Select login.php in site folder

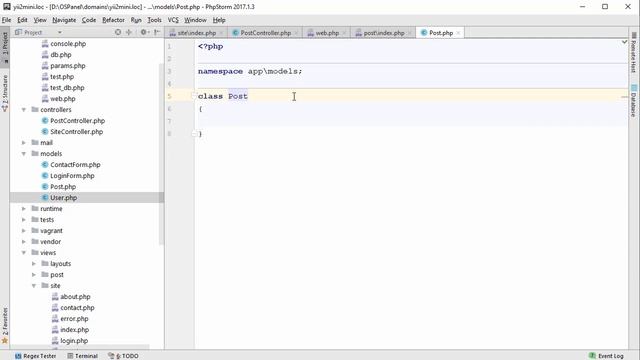click(x=74, y=341)
